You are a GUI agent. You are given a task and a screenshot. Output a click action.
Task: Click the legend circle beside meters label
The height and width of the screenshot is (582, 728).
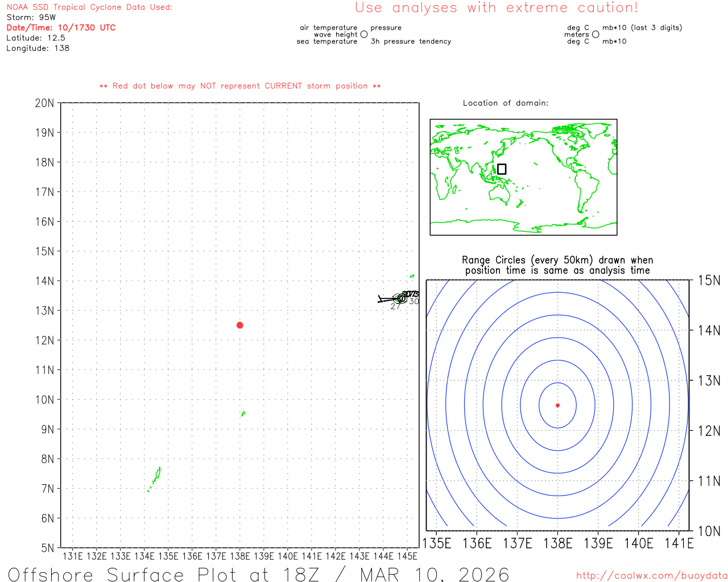(x=595, y=34)
